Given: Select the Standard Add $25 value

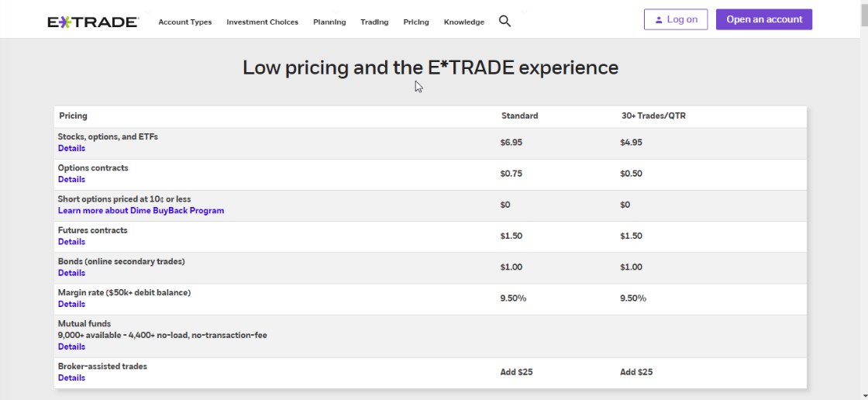Looking at the screenshot, I should point(516,372).
